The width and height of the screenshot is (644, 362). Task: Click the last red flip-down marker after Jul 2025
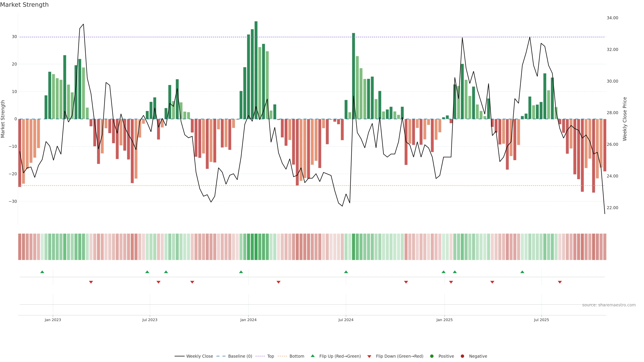560,282
